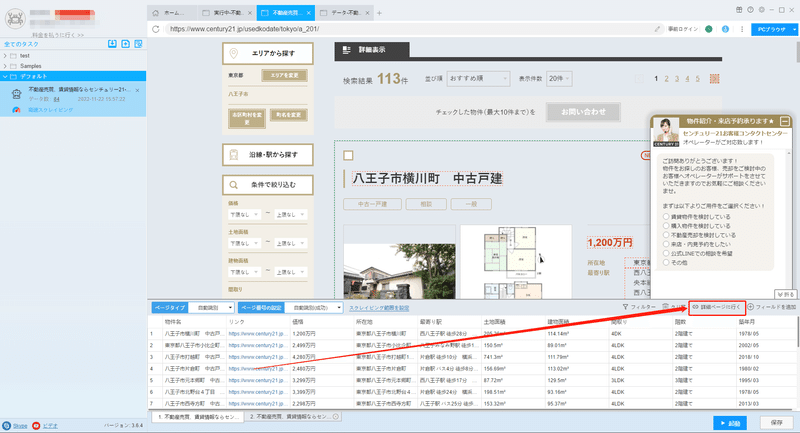Open the three-dot more options menu
Image resolution: width=800 pixels, height=433 pixels.
[x=742, y=29]
